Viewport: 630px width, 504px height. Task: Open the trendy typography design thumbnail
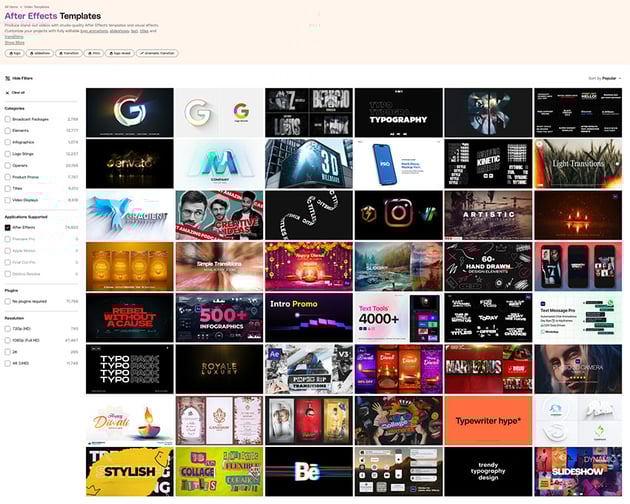coord(488,472)
